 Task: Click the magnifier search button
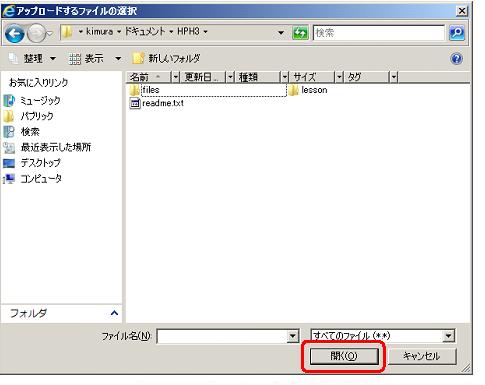click(457, 33)
